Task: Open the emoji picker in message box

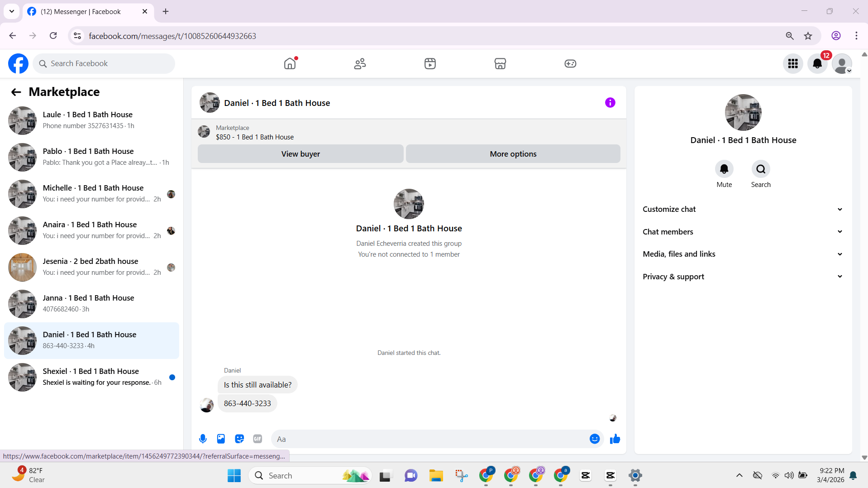Action: pos(595,439)
